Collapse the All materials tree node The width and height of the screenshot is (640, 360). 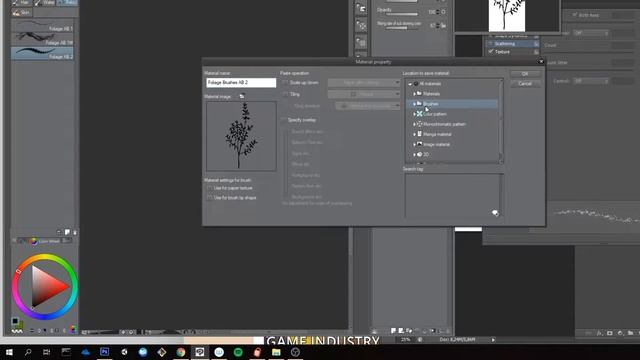[x=410, y=84]
